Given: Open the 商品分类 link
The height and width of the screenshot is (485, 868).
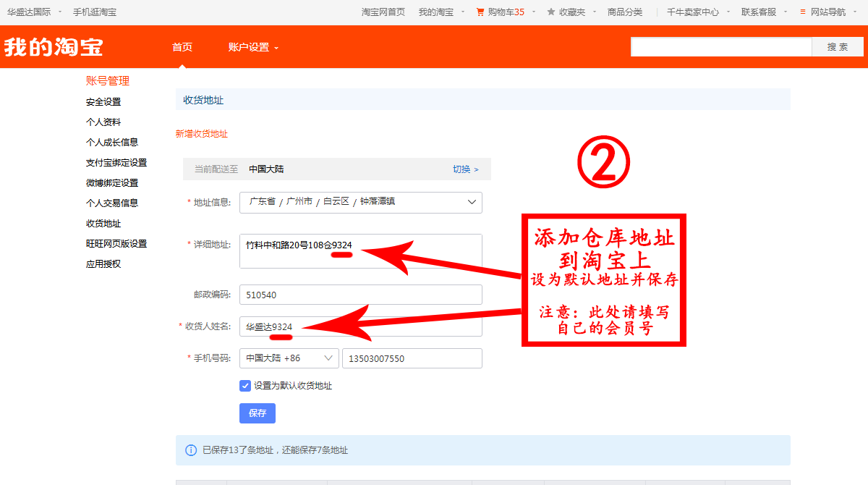Looking at the screenshot, I should 625,12.
